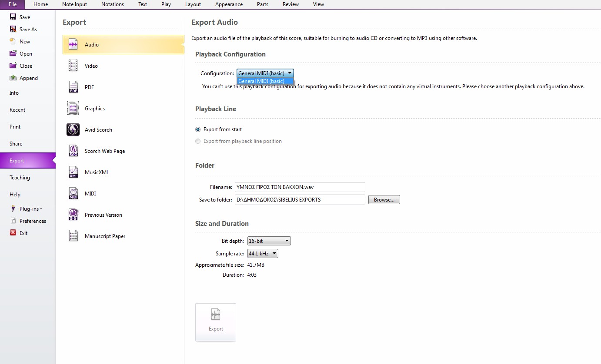Click the 41.7MB file size value
The width and height of the screenshot is (601, 364).
(256, 265)
